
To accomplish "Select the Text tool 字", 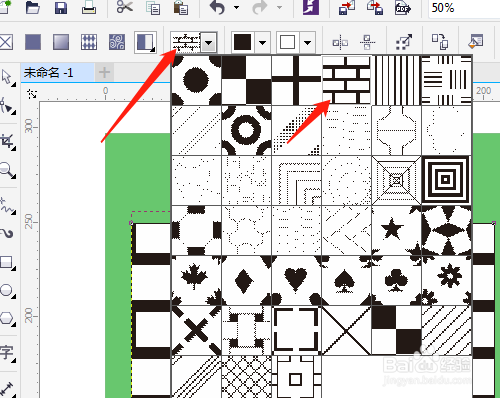I will [7, 353].
